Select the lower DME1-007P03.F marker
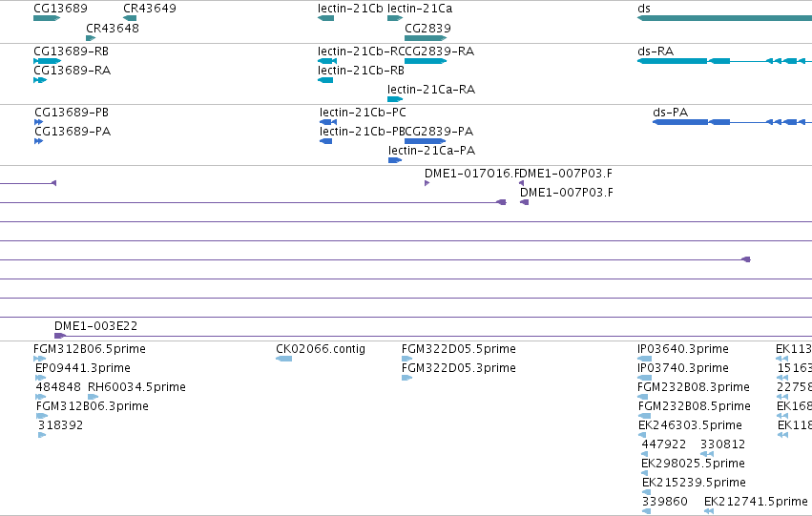This screenshot has height=516, width=812. click(x=524, y=202)
